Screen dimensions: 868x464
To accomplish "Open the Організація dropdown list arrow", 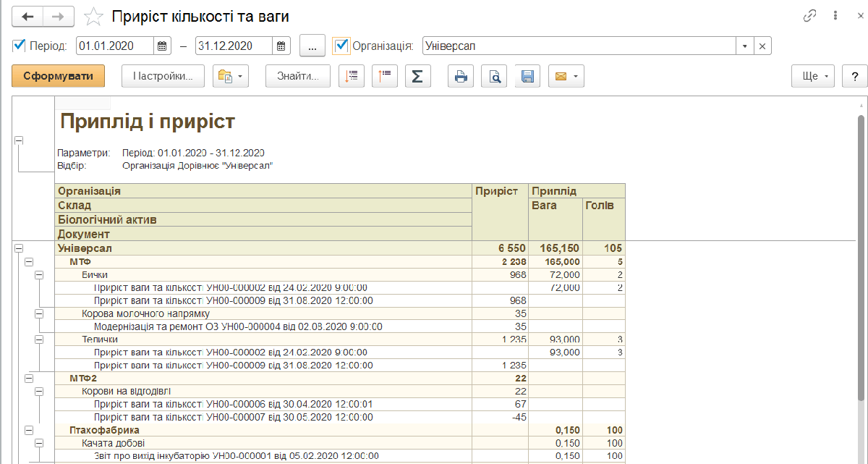I will pyautogui.click(x=745, y=46).
